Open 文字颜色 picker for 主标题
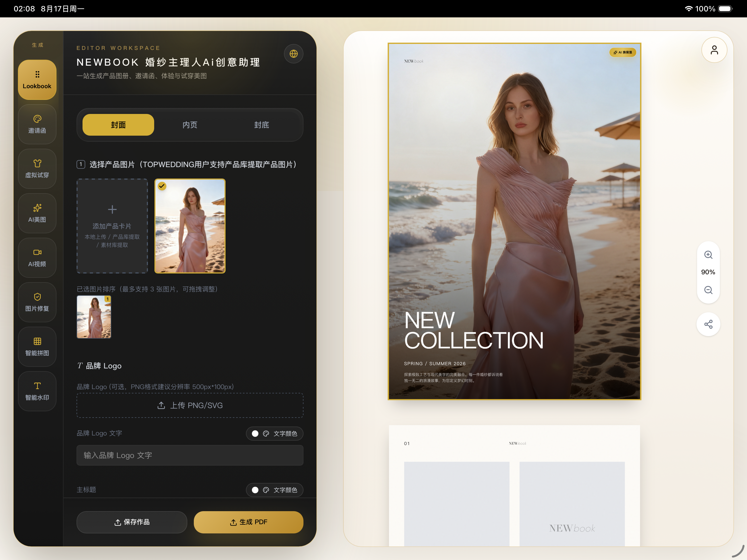The height and width of the screenshot is (560, 747). pos(274,490)
